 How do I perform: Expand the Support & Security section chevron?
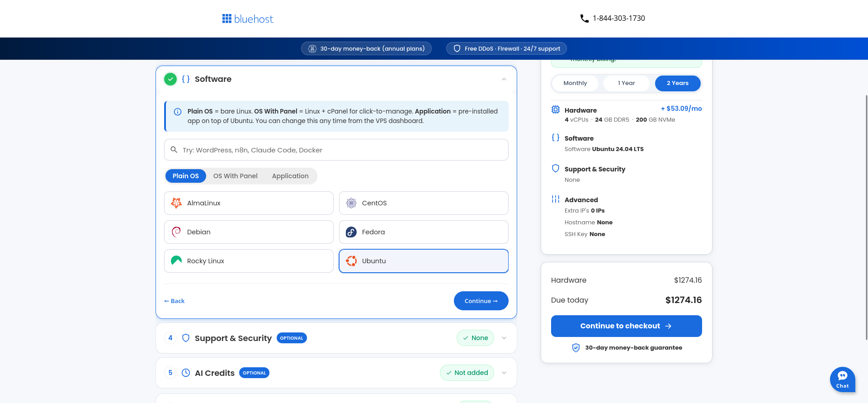click(x=504, y=338)
